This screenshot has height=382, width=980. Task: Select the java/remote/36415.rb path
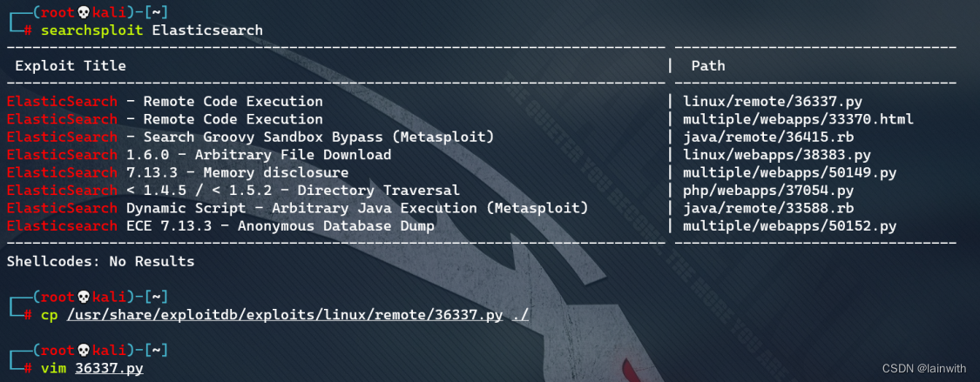[768, 137]
